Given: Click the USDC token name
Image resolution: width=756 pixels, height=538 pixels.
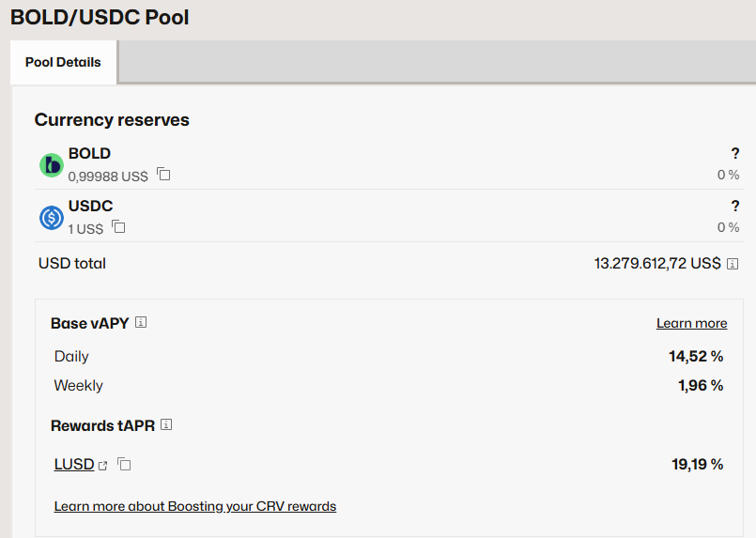Looking at the screenshot, I should pos(91,206).
